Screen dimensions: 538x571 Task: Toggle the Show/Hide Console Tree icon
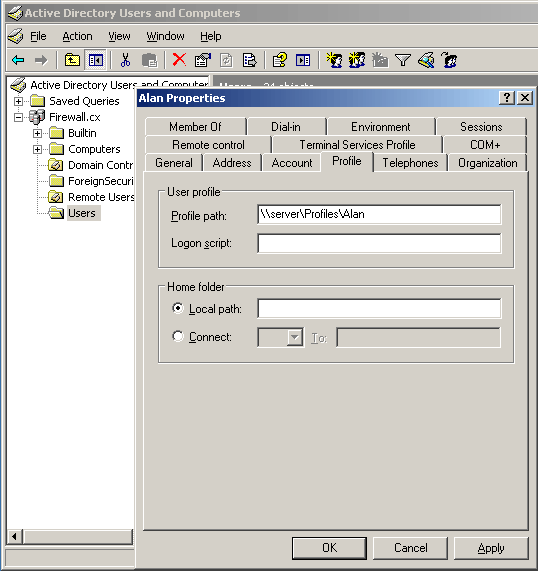[96, 60]
